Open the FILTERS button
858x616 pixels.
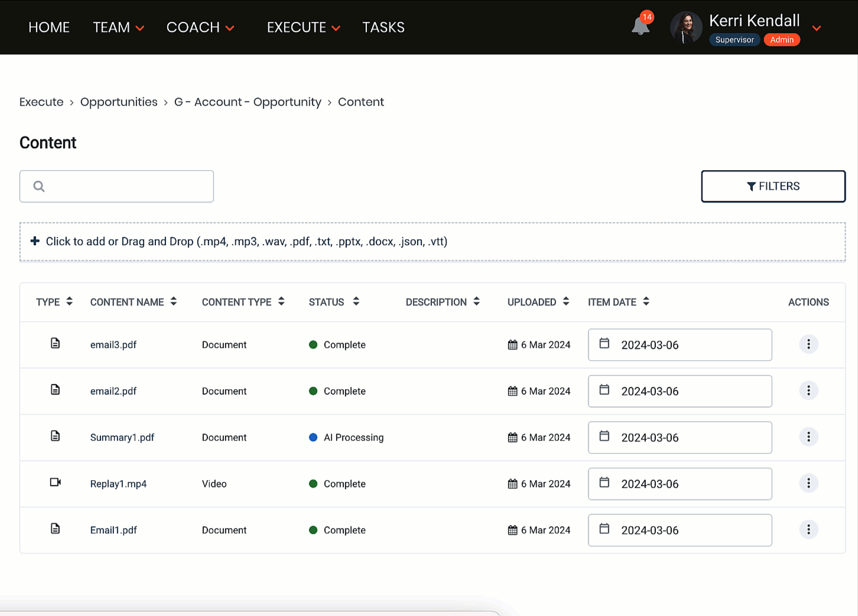point(773,187)
